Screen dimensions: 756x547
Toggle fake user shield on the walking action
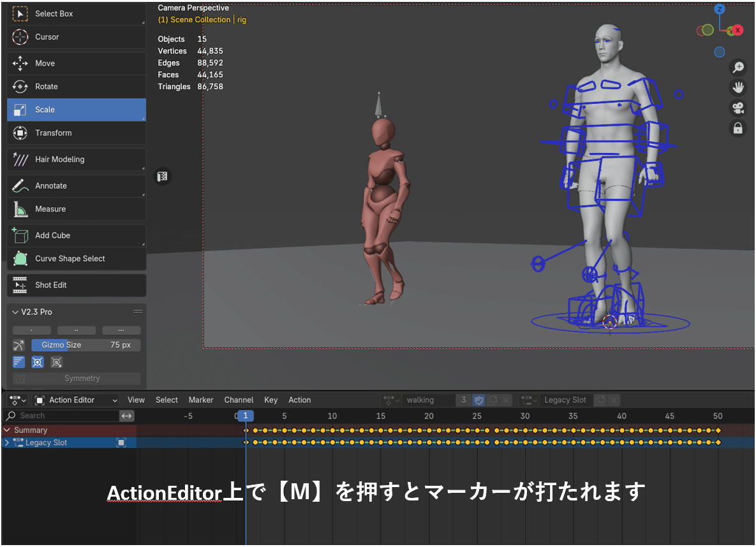(479, 400)
